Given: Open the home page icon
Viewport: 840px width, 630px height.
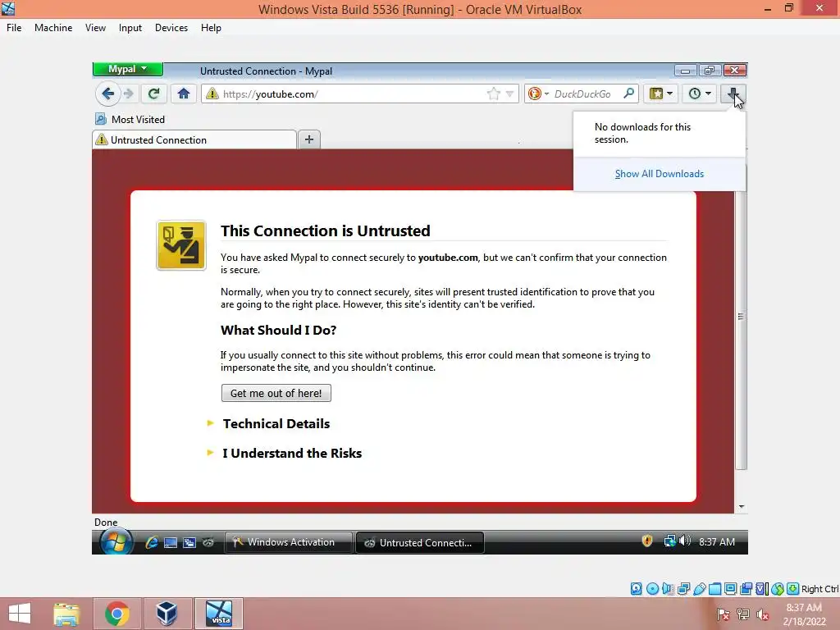Looking at the screenshot, I should [x=184, y=94].
